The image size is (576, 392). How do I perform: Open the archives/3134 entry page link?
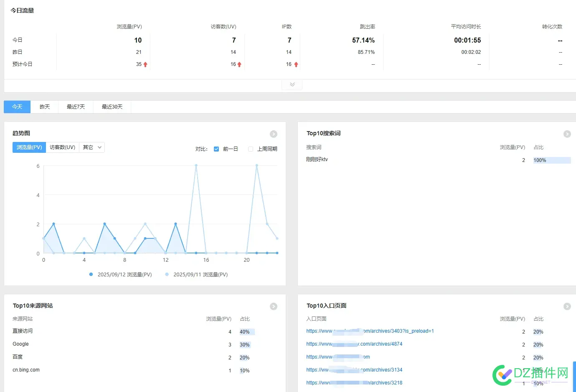click(x=354, y=370)
